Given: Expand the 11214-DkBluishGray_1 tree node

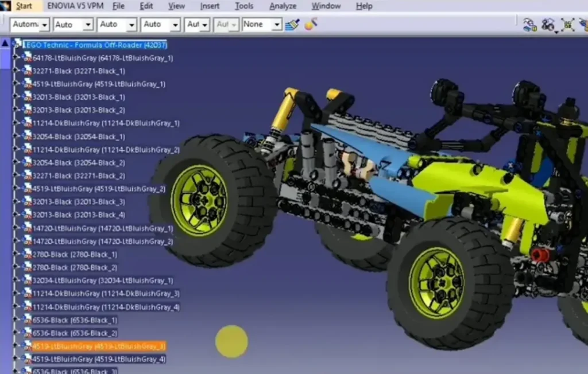Looking at the screenshot, I should [x=17, y=123].
